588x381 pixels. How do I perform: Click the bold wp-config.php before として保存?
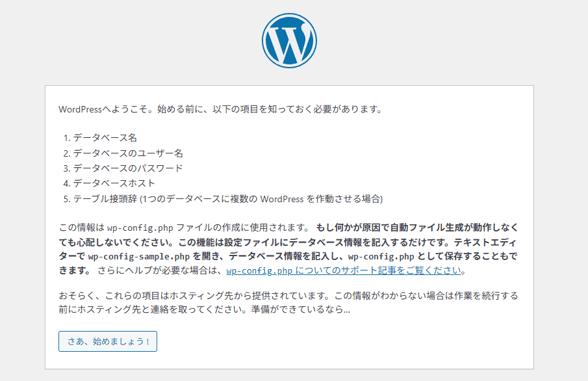(x=376, y=256)
